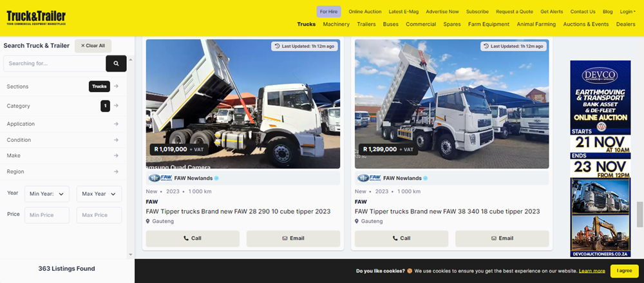Click the Latest E-Mag link
Image resolution: width=644 pixels, height=283 pixels.
(403, 12)
